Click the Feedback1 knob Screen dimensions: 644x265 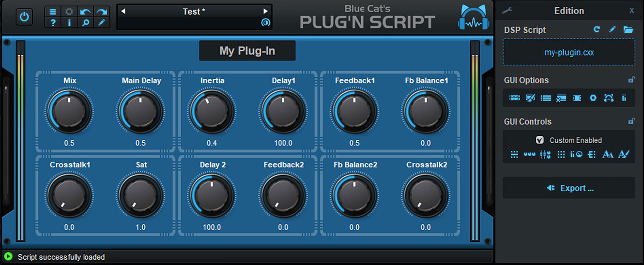click(x=354, y=112)
